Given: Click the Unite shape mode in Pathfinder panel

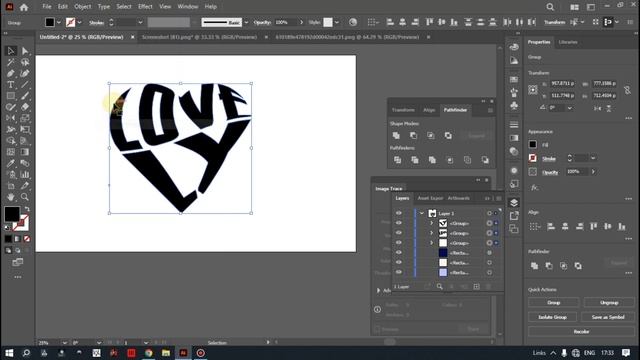Looking at the screenshot, I should (396, 136).
